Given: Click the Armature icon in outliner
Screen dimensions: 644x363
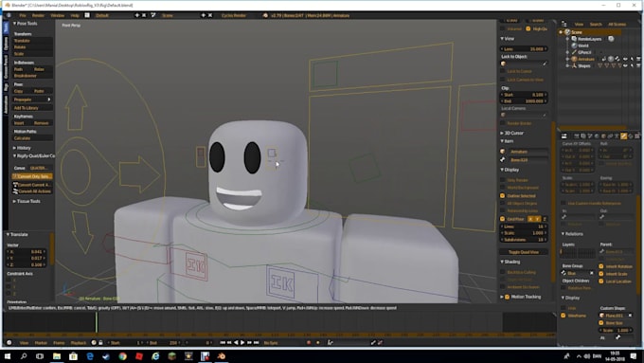Looking at the screenshot, I should 574,59.
